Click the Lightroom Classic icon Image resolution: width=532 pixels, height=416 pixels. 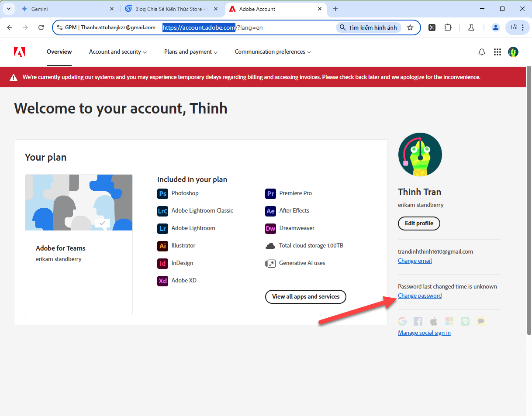click(x=162, y=211)
